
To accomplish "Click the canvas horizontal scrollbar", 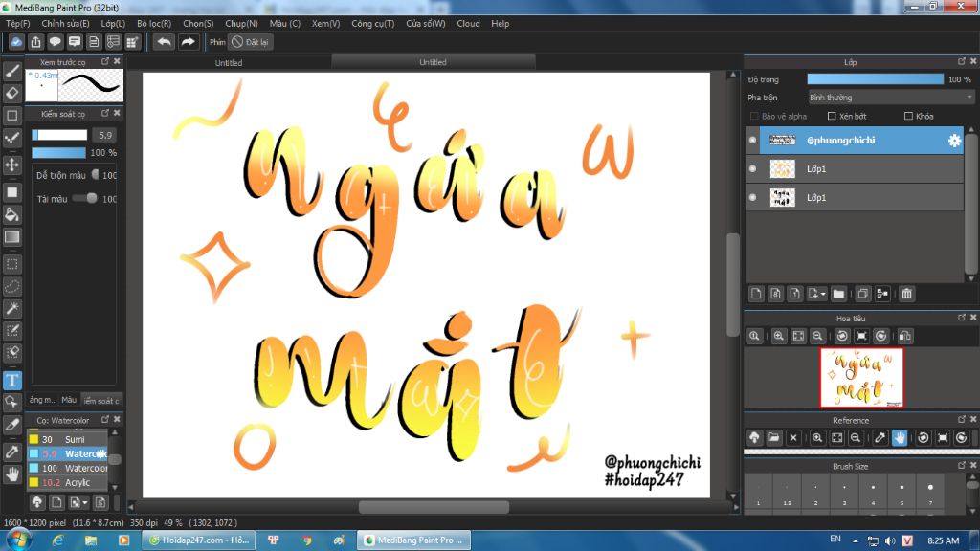I will coord(434,507).
